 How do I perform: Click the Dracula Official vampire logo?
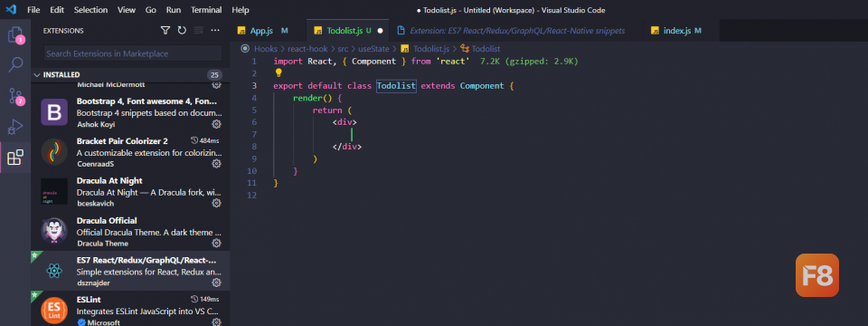pyautogui.click(x=54, y=231)
